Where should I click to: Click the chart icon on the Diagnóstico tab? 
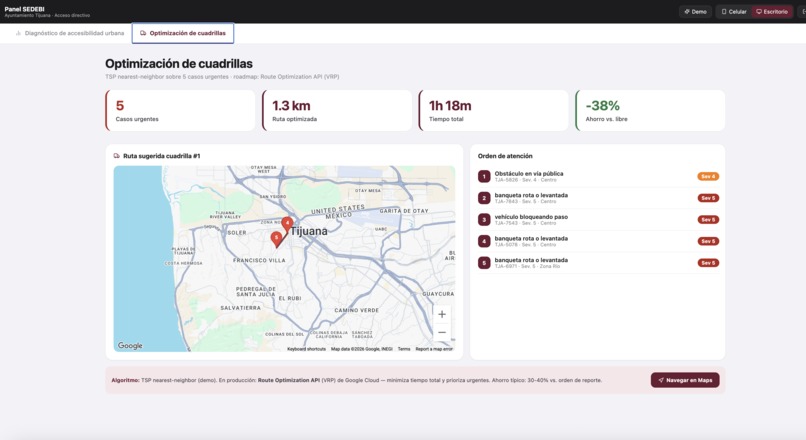(18, 33)
